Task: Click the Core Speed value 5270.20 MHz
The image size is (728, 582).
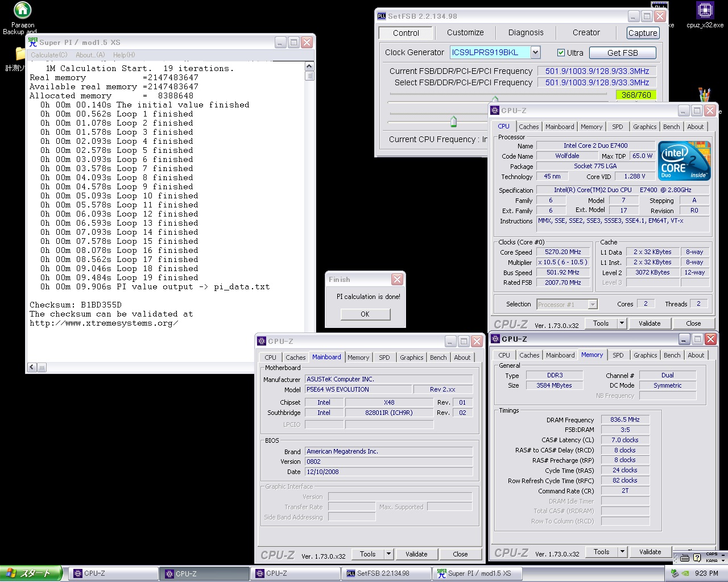Action: [563, 252]
